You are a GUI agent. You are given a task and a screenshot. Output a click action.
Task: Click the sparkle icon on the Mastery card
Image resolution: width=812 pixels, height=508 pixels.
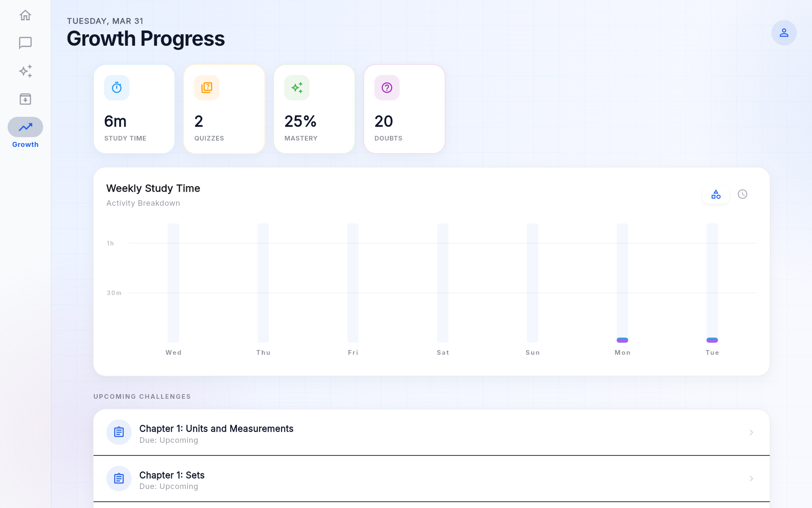[296, 88]
